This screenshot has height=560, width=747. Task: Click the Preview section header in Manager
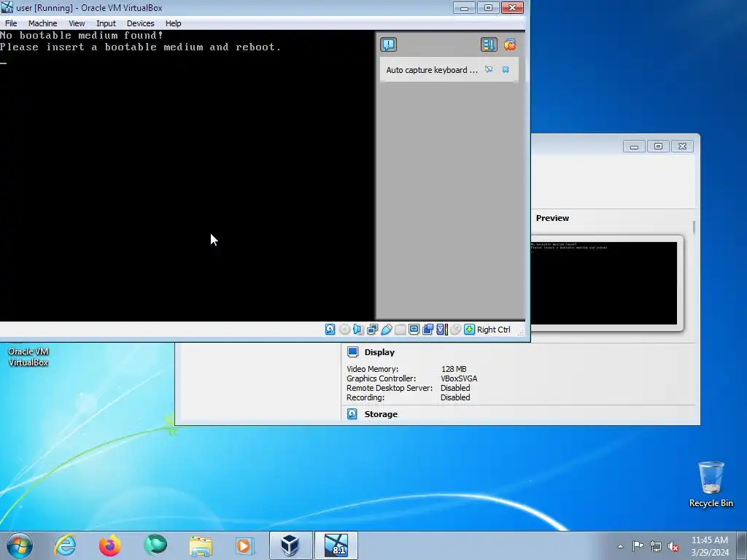552,218
